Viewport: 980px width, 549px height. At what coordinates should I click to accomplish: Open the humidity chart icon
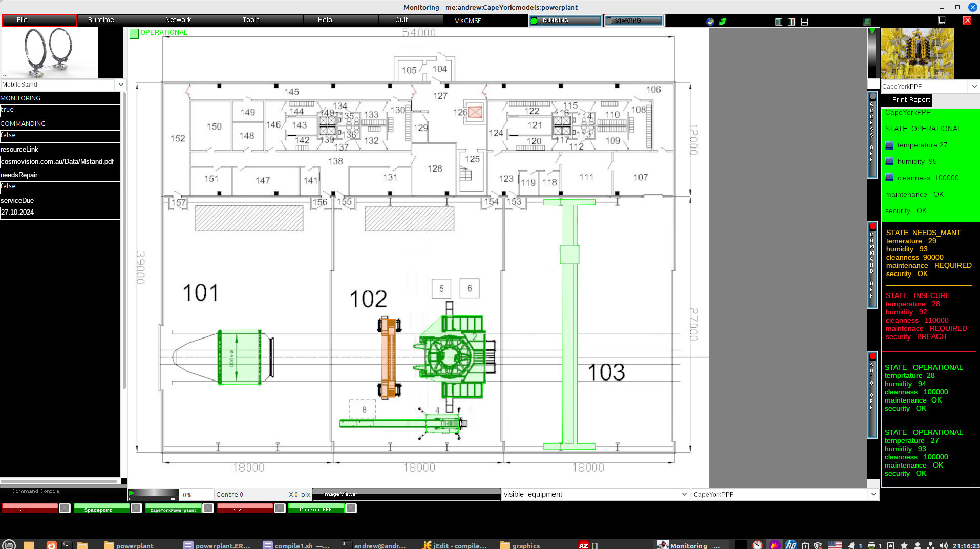point(889,162)
